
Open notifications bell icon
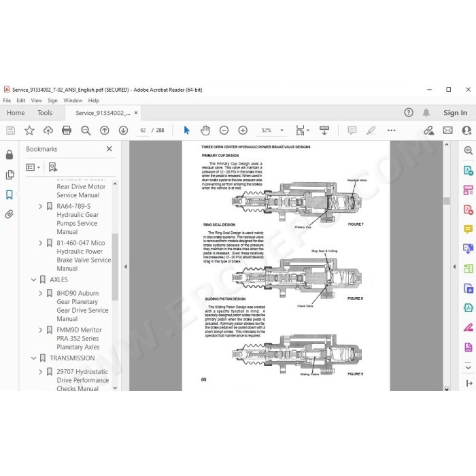click(x=426, y=113)
